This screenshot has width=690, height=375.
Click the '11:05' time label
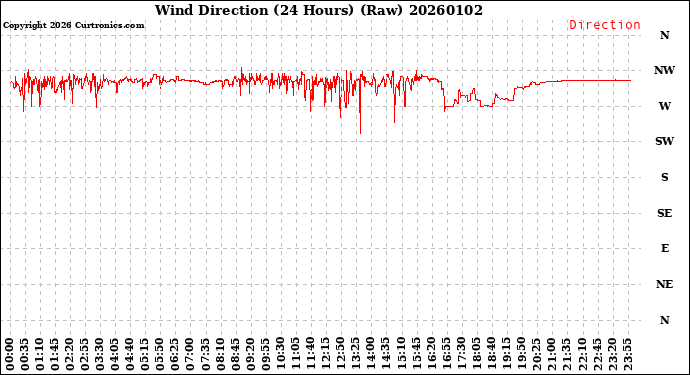pyautogui.click(x=295, y=355)
